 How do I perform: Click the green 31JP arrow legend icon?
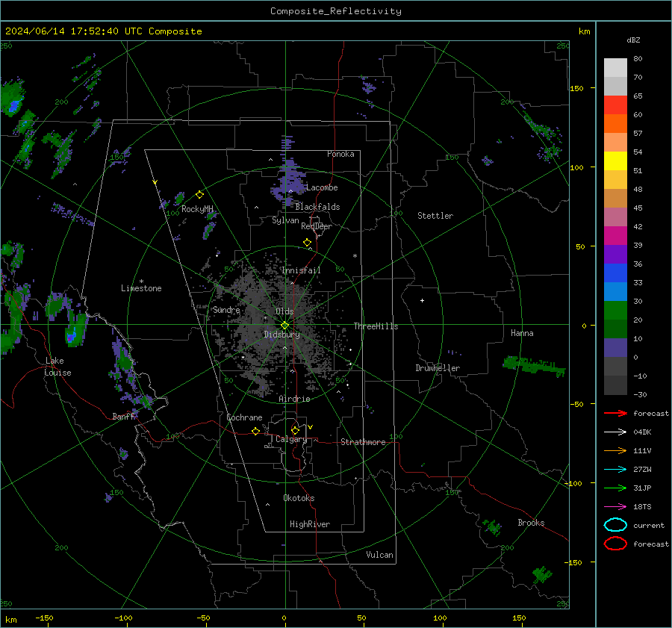coord(615,488)
